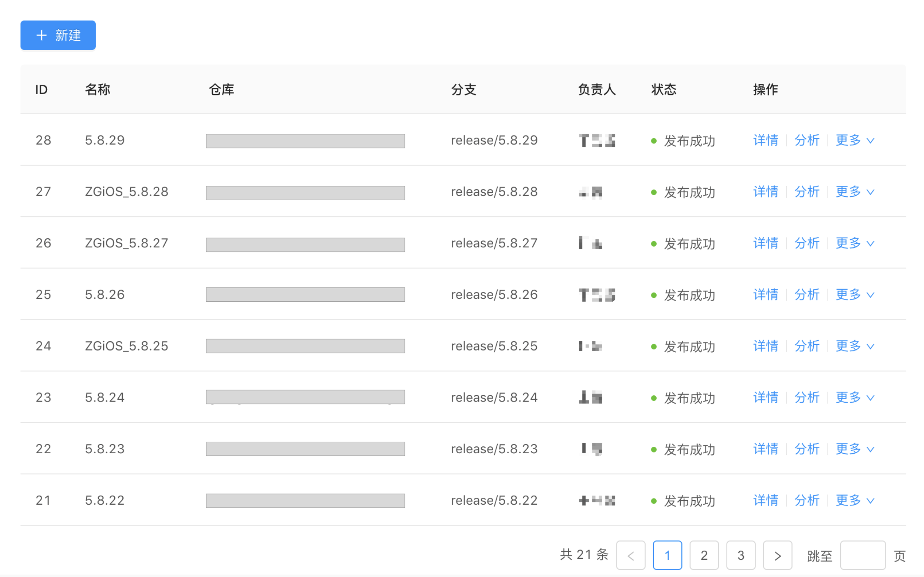Click the ID cell 22
Image resolution: width=924 pixels, height=577 pixels.
(x=43, y=449)
